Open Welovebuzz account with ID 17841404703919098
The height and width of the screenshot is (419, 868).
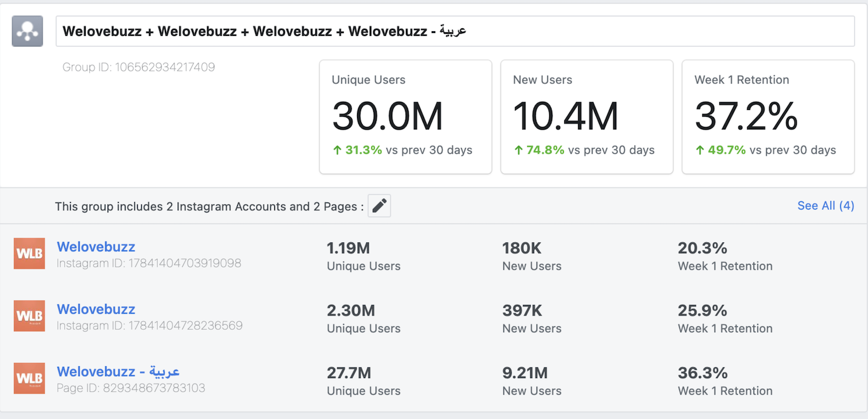click(96, 247)
